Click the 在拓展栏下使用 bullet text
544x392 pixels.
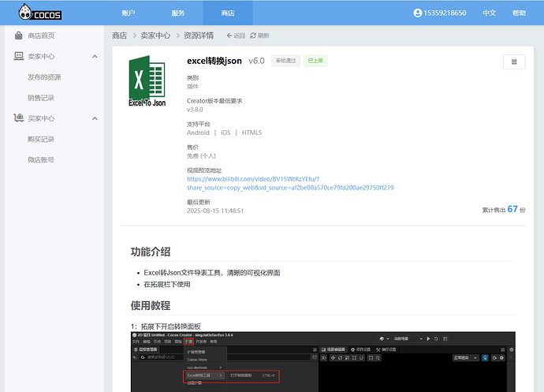pos(167,285)
